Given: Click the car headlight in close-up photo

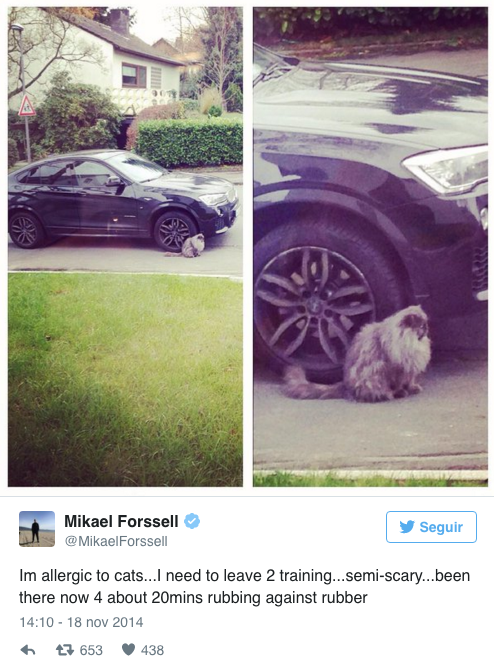Looking at the screenshot, I should point(448,169).
